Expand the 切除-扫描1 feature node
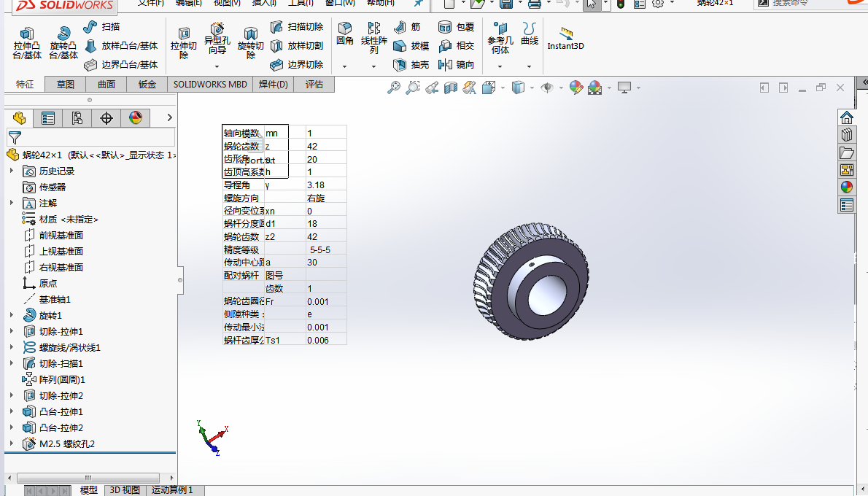This screenshot has height=496, width=868. click(x=12, y=363)
